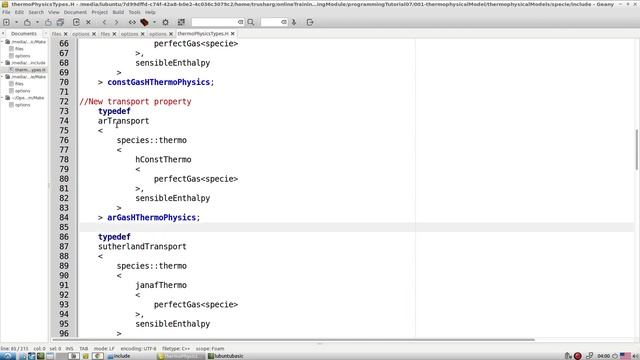Click the network tray icon
640x360 pixels.
(589, 356)
